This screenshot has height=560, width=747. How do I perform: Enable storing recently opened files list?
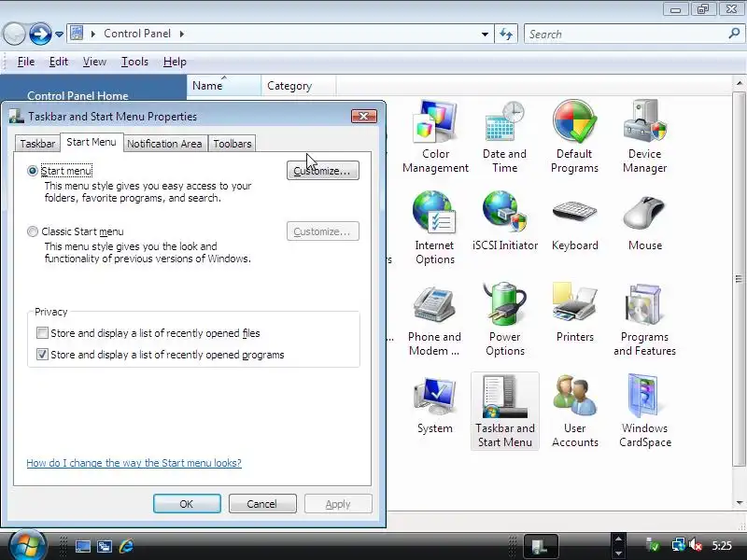(42, 333)
